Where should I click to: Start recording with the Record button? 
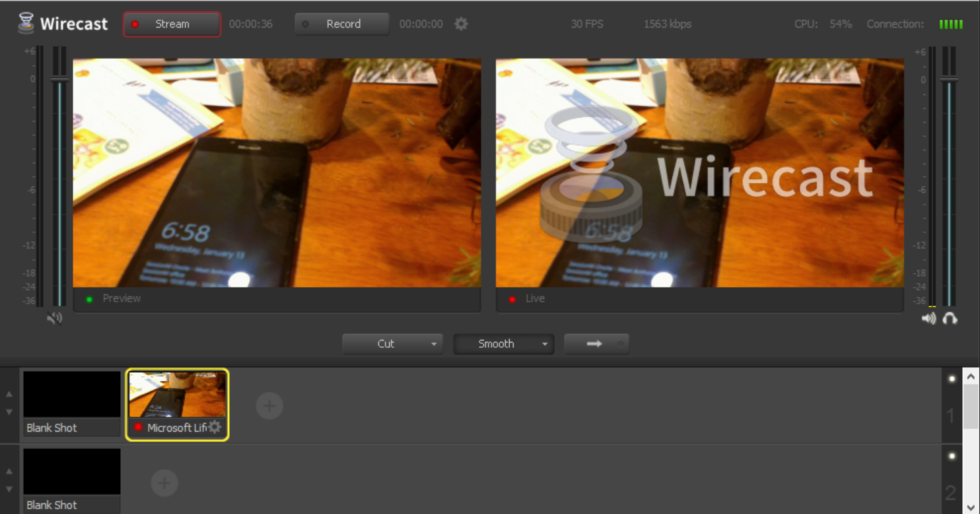point(341,24)
